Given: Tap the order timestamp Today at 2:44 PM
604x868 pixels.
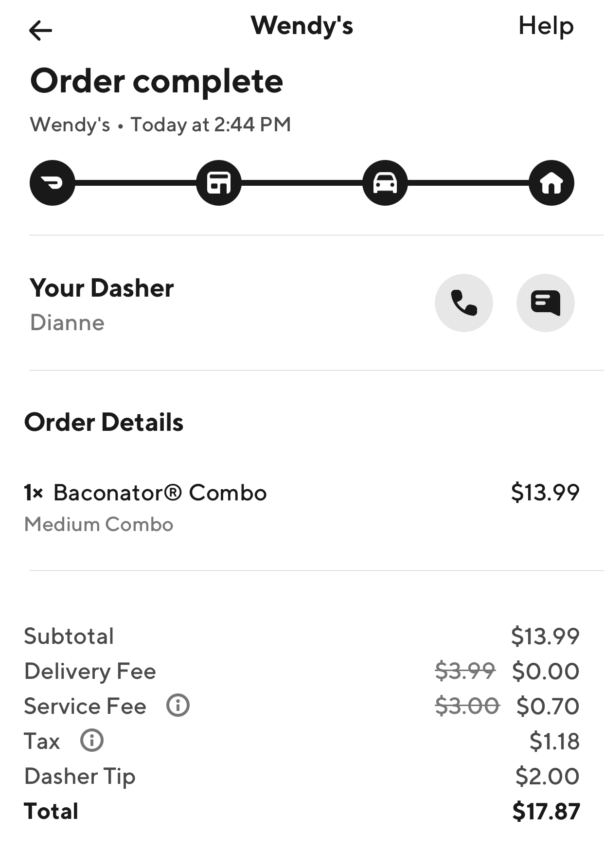Looking at the screenshot, I should (211, 124).
